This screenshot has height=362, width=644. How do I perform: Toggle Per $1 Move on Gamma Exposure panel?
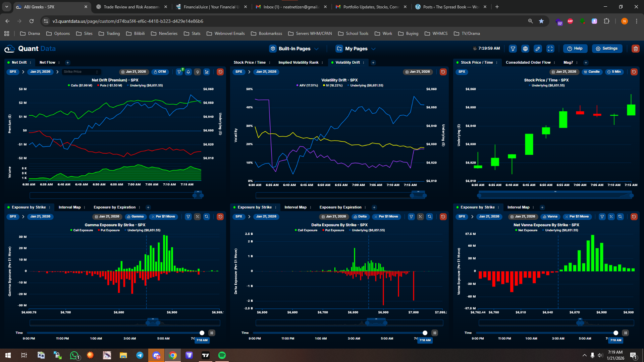point(163,217)
